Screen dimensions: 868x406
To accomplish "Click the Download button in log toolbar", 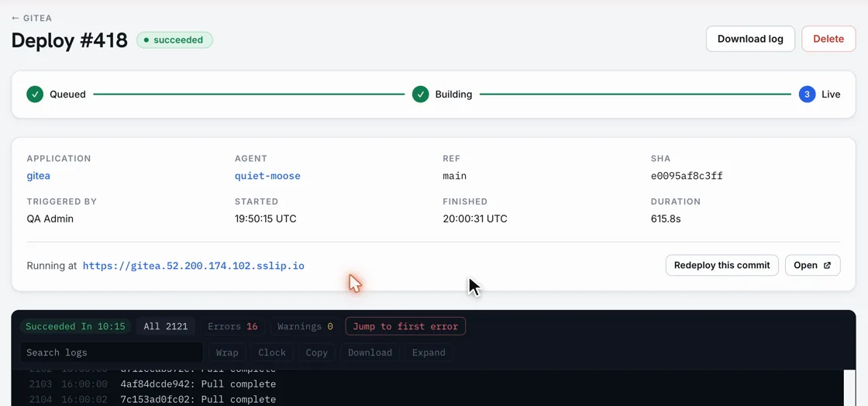I will (370, 353).
